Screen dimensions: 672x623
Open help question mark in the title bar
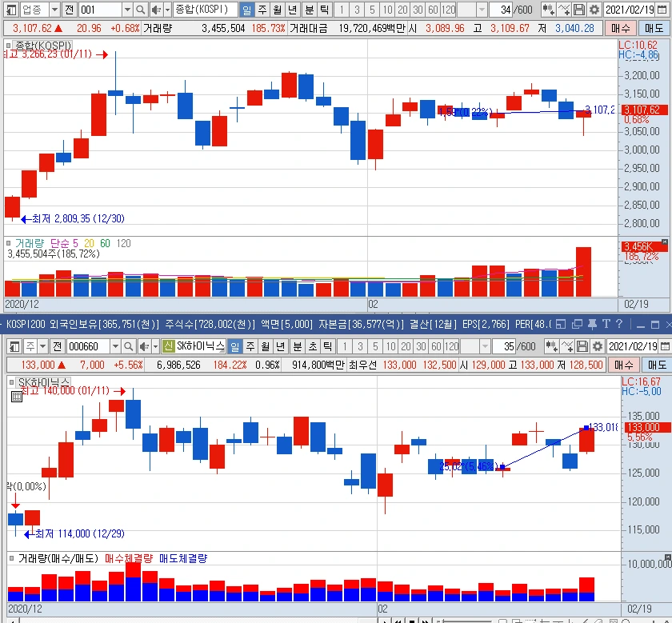619,324
